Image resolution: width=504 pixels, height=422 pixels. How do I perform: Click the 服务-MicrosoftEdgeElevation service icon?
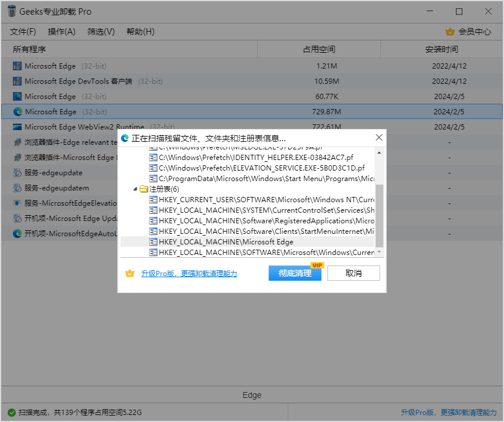tap(17, 203)
